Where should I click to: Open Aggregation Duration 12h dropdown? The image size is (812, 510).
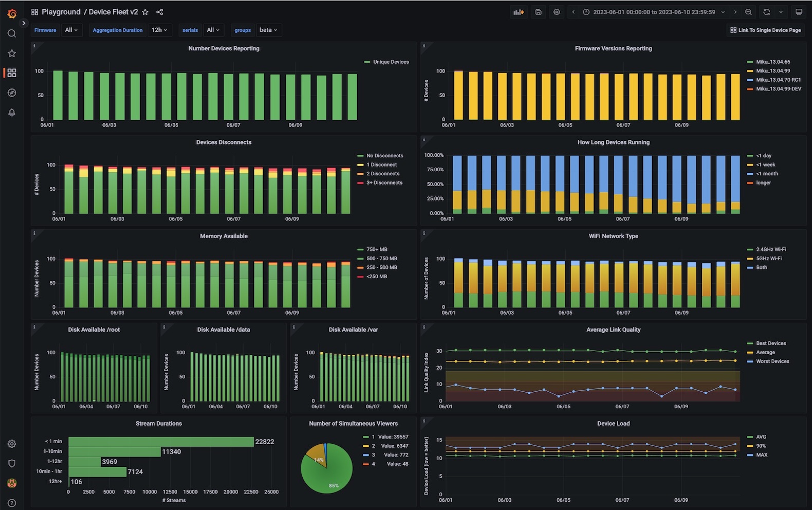[159, 30]
